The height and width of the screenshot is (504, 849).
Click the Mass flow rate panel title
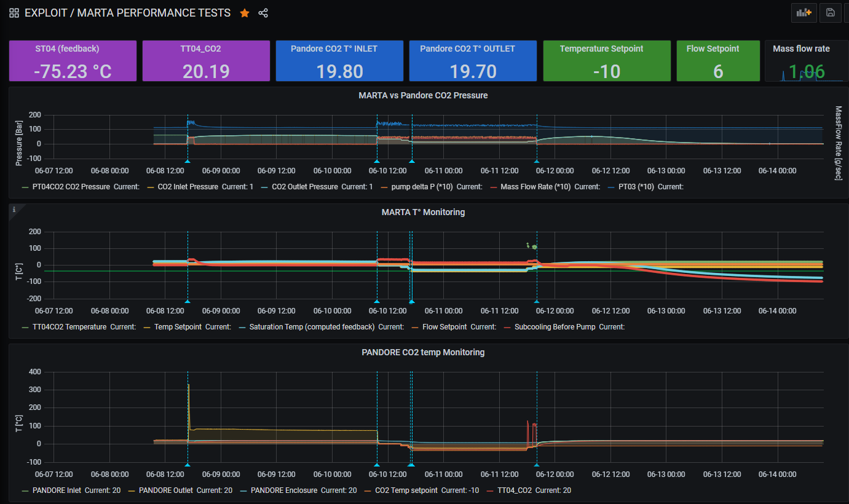point(801,49)
